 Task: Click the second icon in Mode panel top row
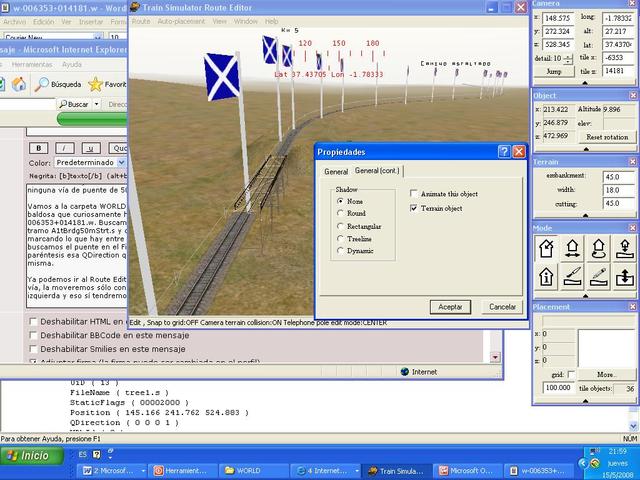click(x=574, y=248)
